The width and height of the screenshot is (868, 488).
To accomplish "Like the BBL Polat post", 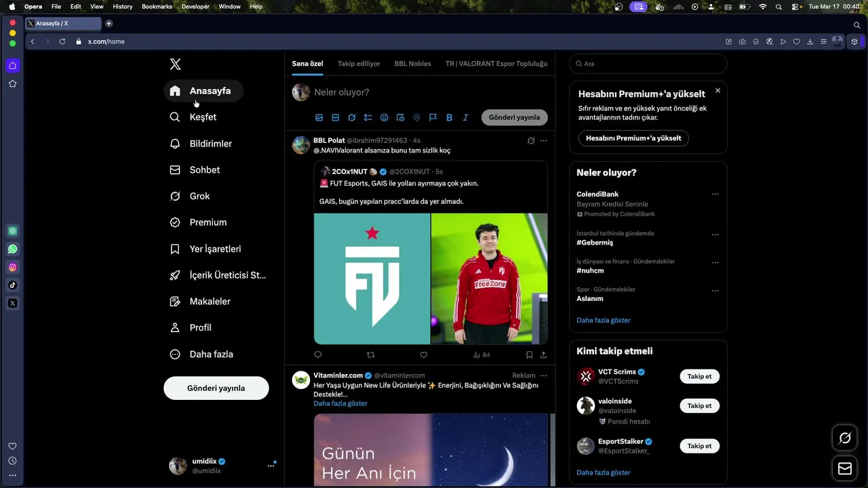I will [424, 354].
